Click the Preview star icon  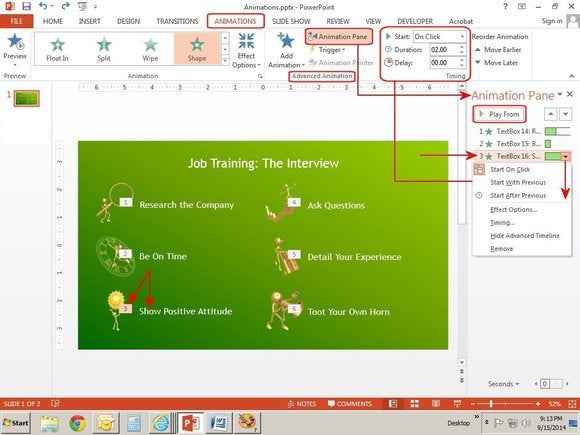[15, 41]
